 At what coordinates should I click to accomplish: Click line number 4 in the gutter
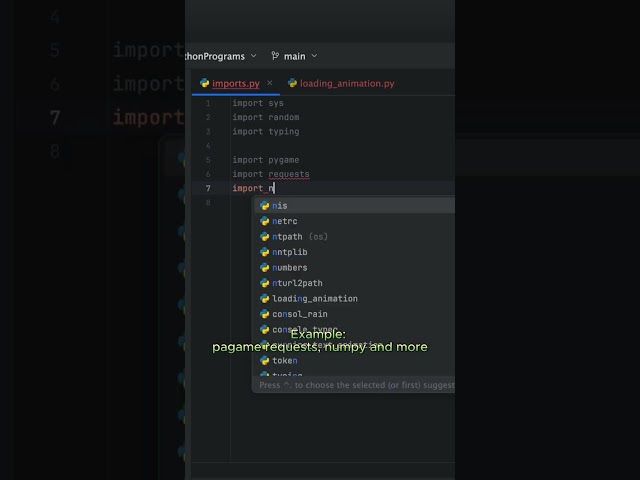(208, 146)
